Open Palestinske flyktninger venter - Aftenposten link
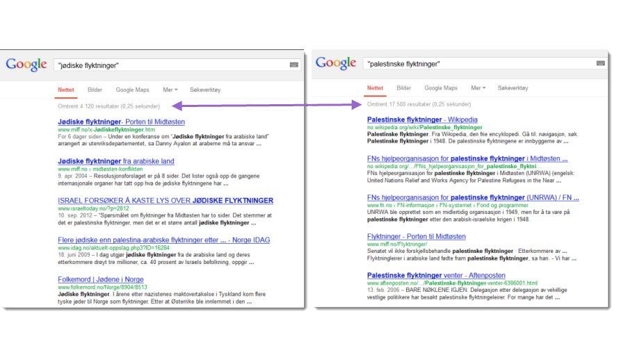Screen dimensions: 619x364 click(x=436, y=275)
